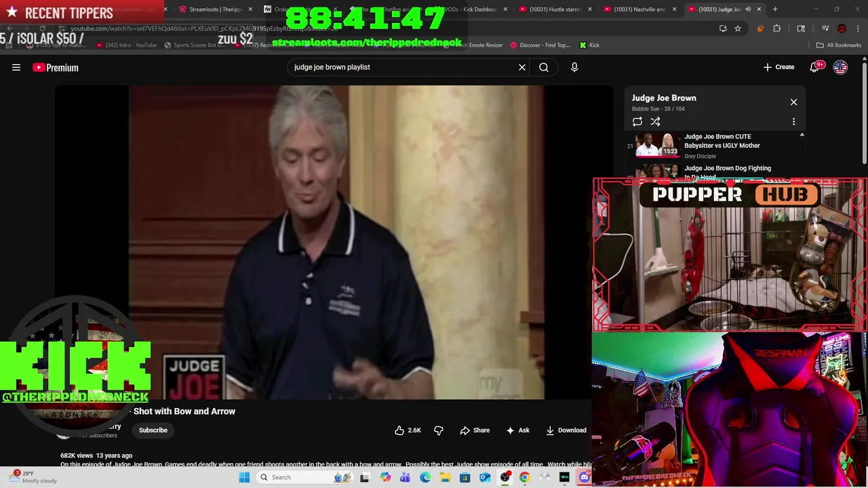Click the taskbar Search box
Screen dimensions: 868x488
[305, 477]
